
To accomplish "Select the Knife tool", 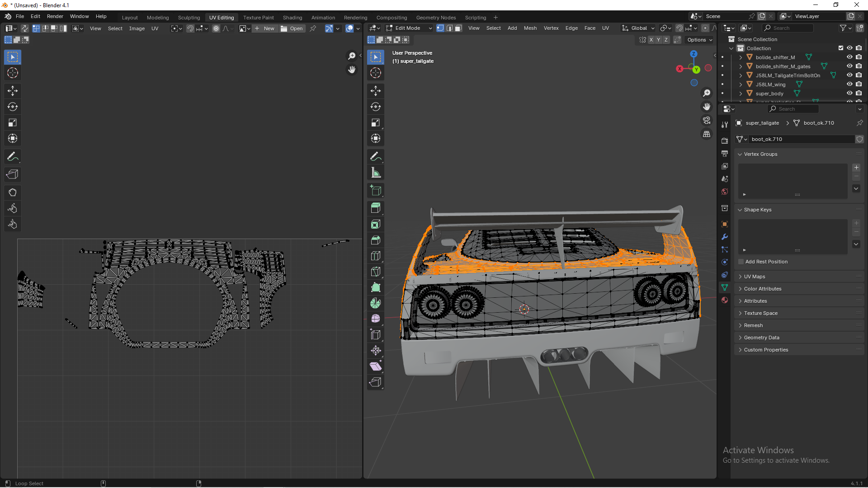I will point(376,272).
